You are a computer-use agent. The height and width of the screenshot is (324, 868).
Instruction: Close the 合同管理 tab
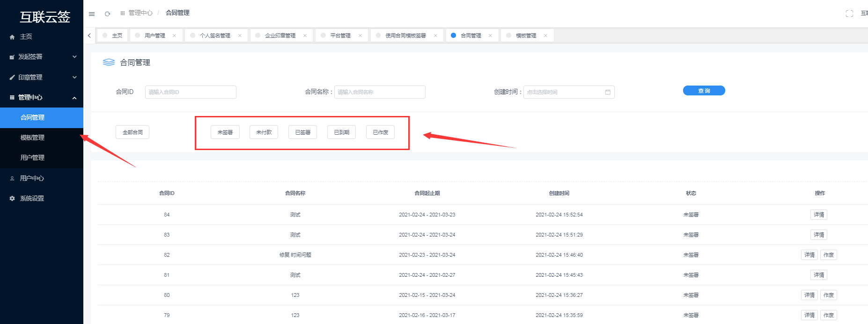coord(490,36)
